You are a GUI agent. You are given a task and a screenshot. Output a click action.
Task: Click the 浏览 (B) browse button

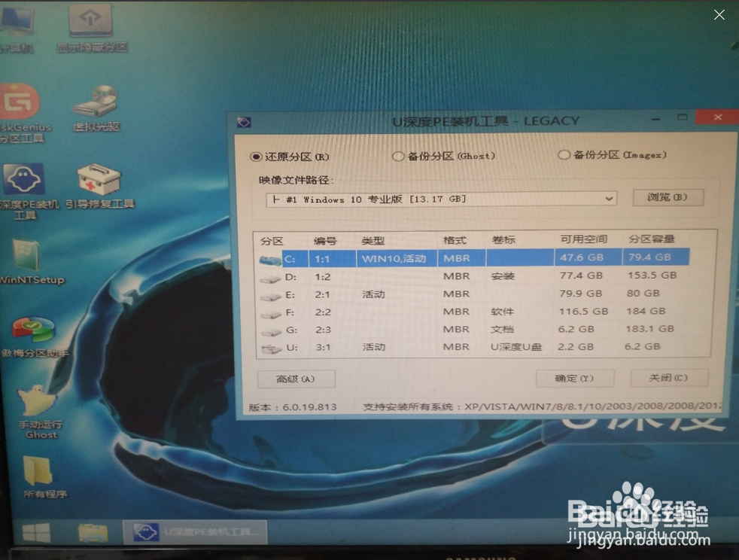[x=668, y=197]
